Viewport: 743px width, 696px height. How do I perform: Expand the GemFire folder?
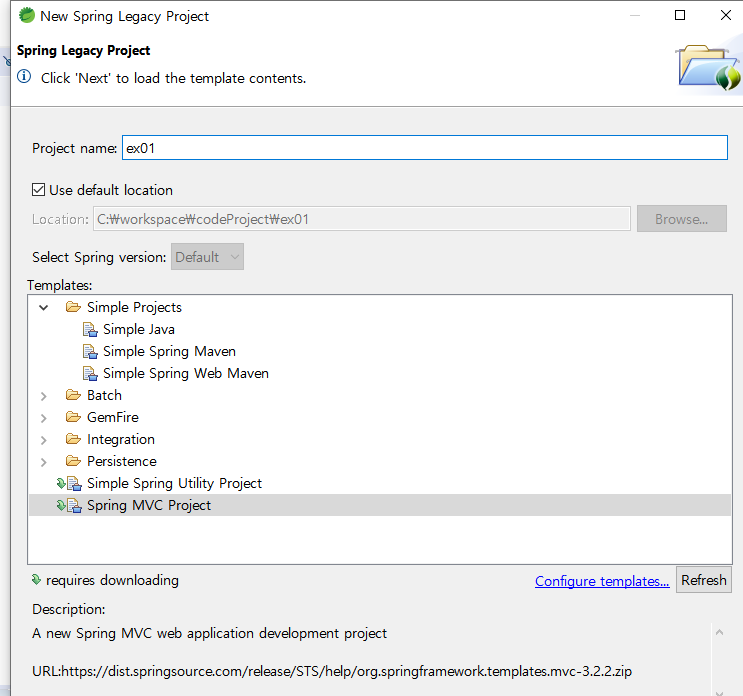(x=44, y=418)
